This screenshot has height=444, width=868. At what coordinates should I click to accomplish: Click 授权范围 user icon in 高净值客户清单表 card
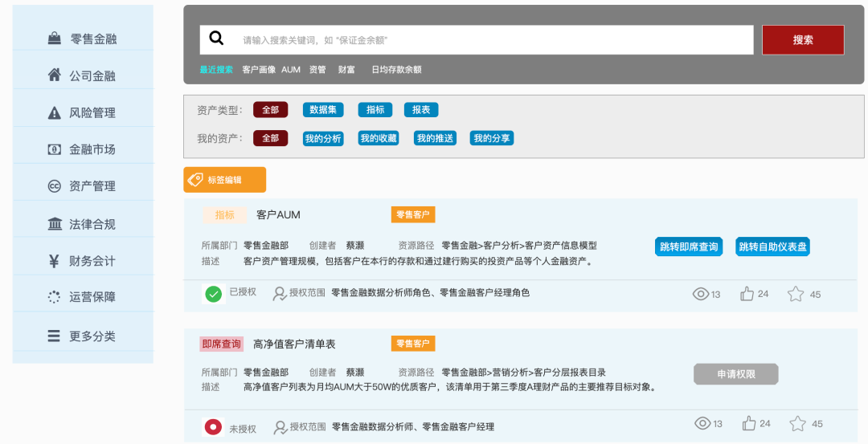click(x=280, y=427)
